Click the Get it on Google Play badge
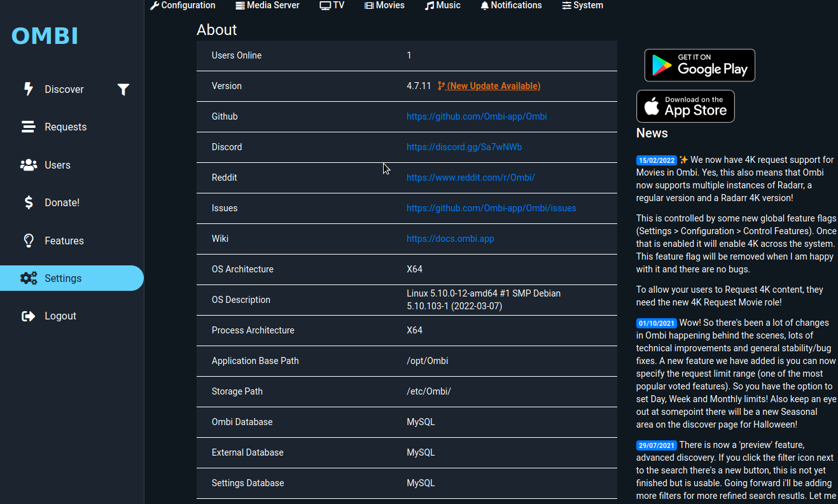The width and height of the screenshot is (838, 504). click(x=699, y=65)
